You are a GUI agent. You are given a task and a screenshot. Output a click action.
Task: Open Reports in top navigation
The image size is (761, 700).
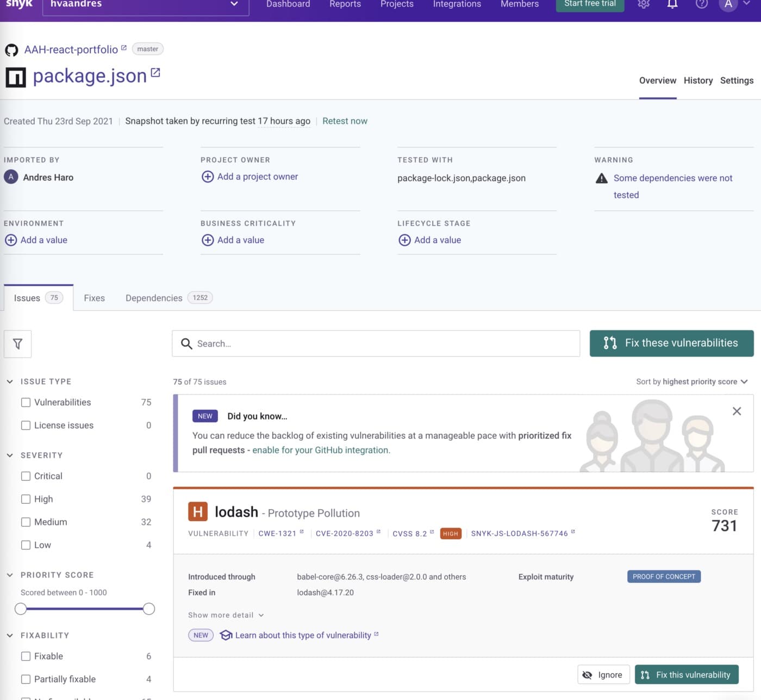[x=345, y=4]
